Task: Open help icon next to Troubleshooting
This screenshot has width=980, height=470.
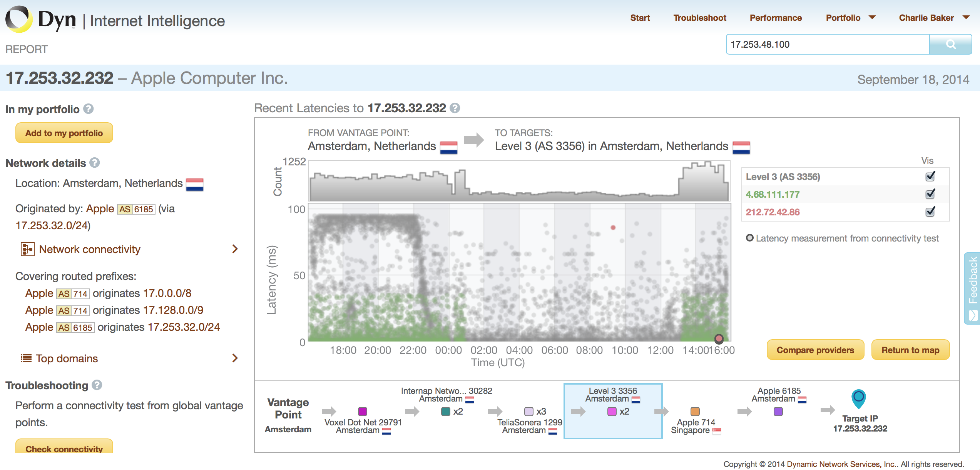Action: (x=97, y=385)
